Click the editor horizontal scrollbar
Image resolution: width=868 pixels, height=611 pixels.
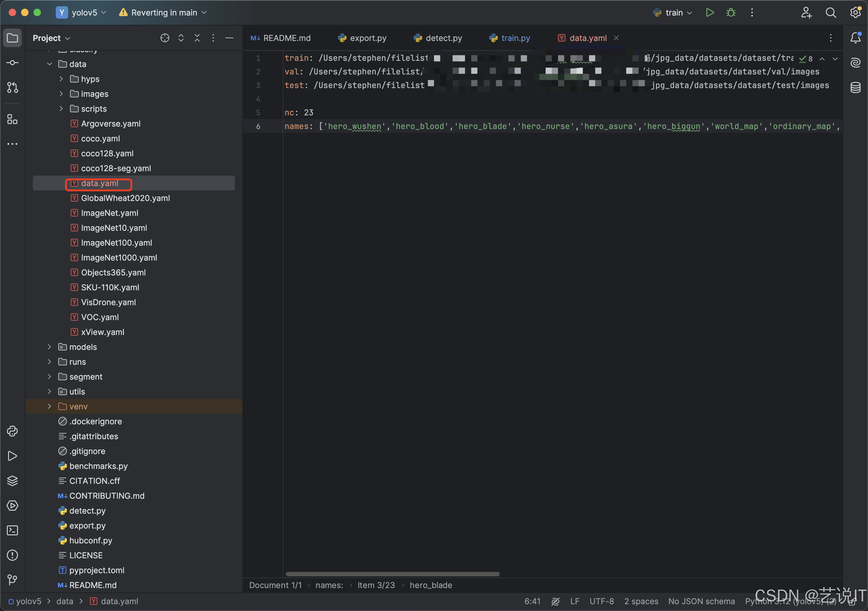coord(392,574)
